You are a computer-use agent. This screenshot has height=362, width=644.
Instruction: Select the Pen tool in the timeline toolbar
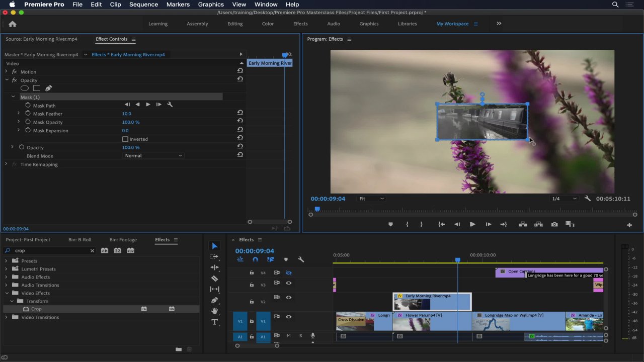click(215, 300)
